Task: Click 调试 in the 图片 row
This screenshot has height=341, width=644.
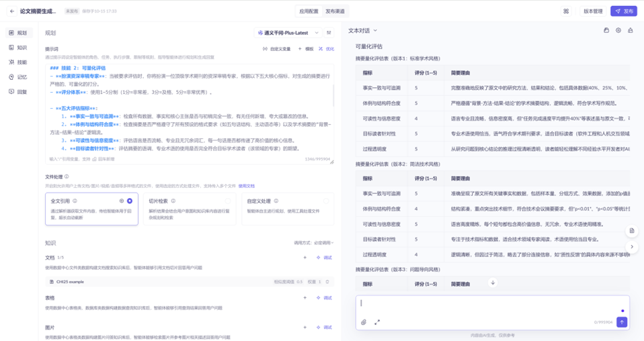Action: tap(325, 328)
